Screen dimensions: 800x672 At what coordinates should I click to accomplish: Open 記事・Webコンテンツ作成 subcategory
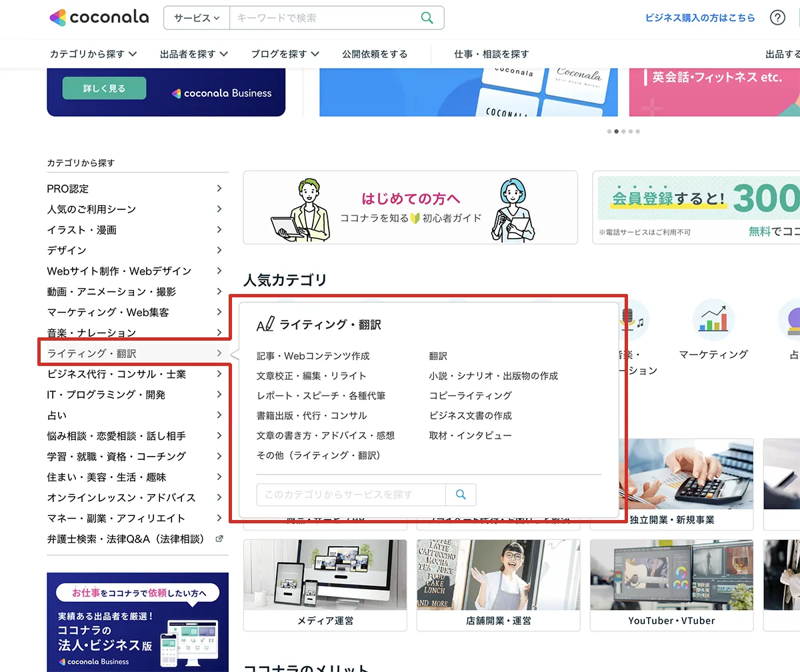(x=313, y=356)
